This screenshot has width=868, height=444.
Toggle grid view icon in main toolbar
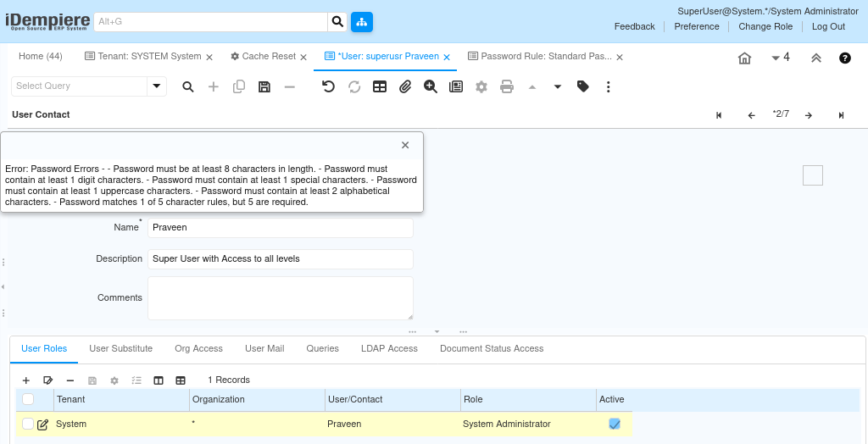point(380,86)
